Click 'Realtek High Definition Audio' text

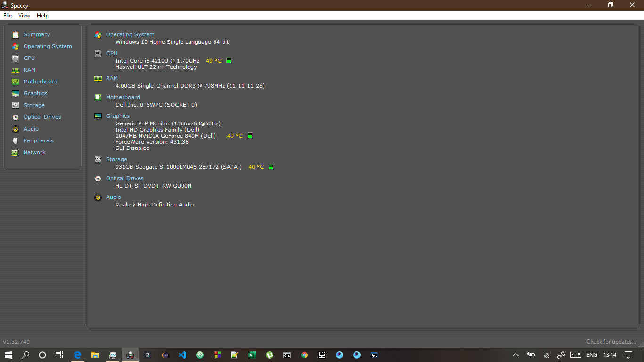point(155,205)
